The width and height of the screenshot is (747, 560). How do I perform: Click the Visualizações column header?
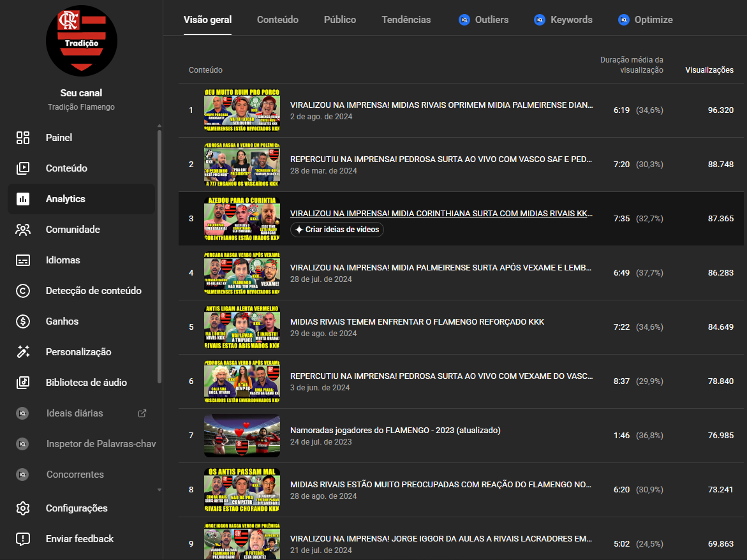(709, 70)
